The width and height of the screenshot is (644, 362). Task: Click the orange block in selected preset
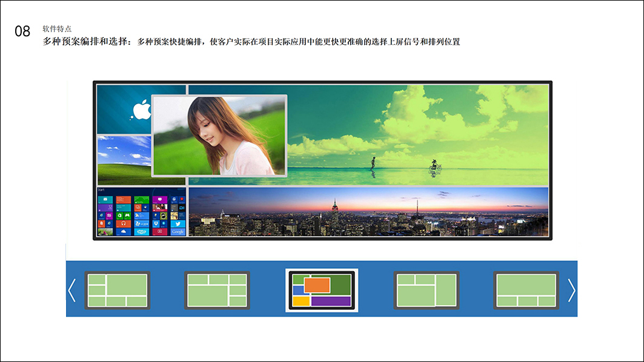coord(317,285)
